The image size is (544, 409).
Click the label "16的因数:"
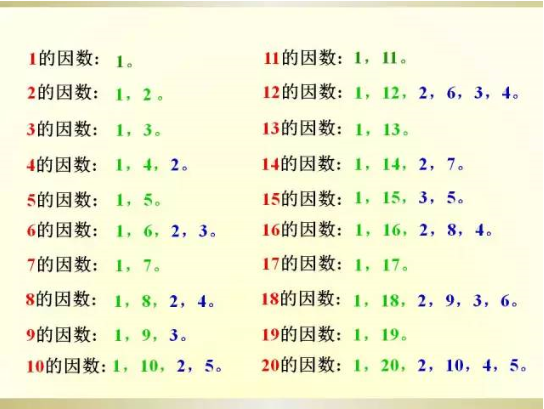(x=302, y=230)
